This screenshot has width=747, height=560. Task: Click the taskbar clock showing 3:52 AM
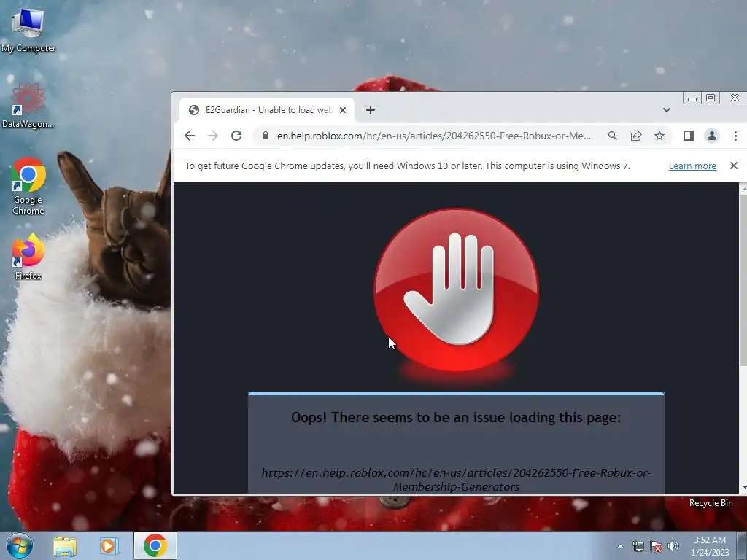710,546
